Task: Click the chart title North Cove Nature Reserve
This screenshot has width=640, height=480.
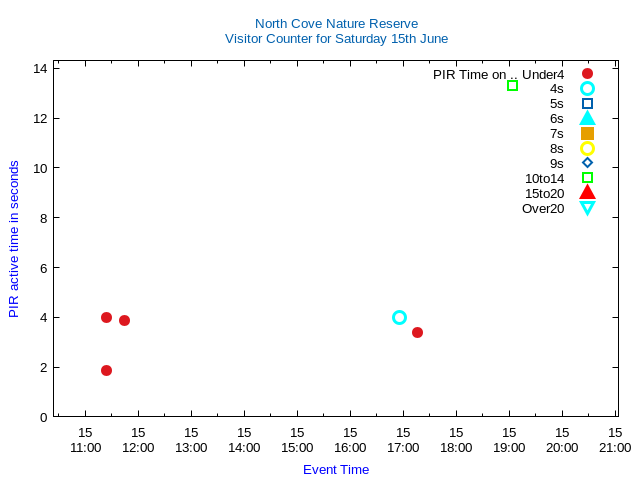Action: tap(336, 24)
